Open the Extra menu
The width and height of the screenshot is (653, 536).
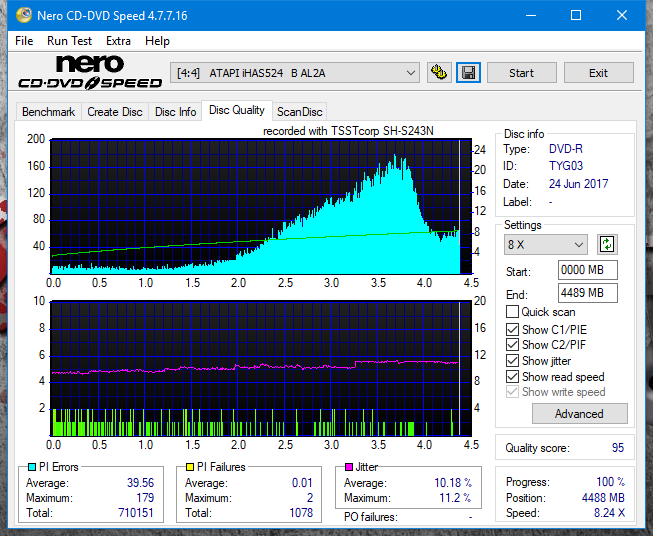pos(118,41)
